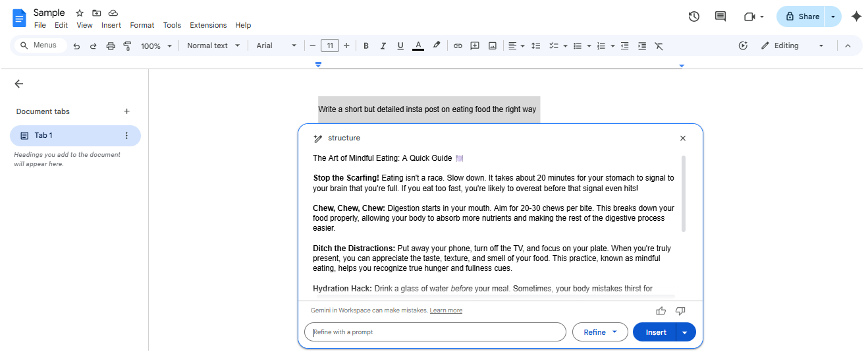Search the Menus box

[x=40, y=45]
